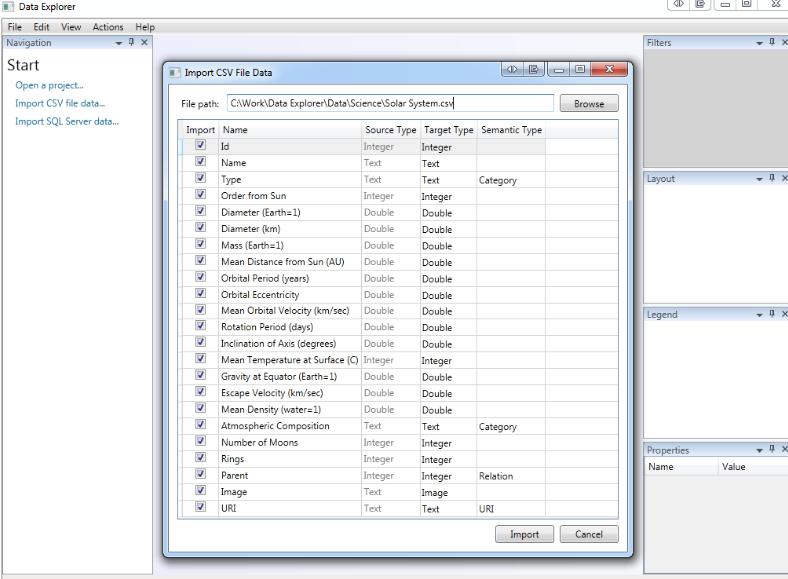
Task: Open the View menu
Action: pyautogui.click(x=73, y=26)
